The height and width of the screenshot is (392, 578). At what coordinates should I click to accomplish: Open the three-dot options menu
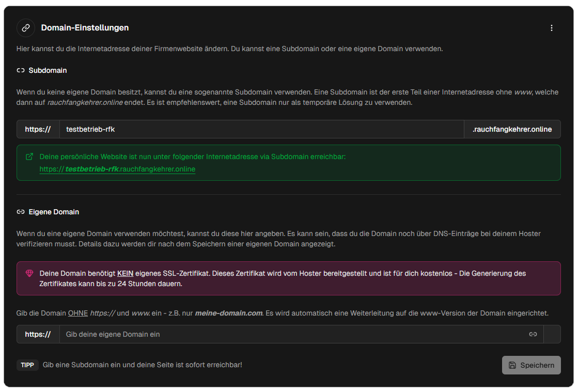(552, 28)
